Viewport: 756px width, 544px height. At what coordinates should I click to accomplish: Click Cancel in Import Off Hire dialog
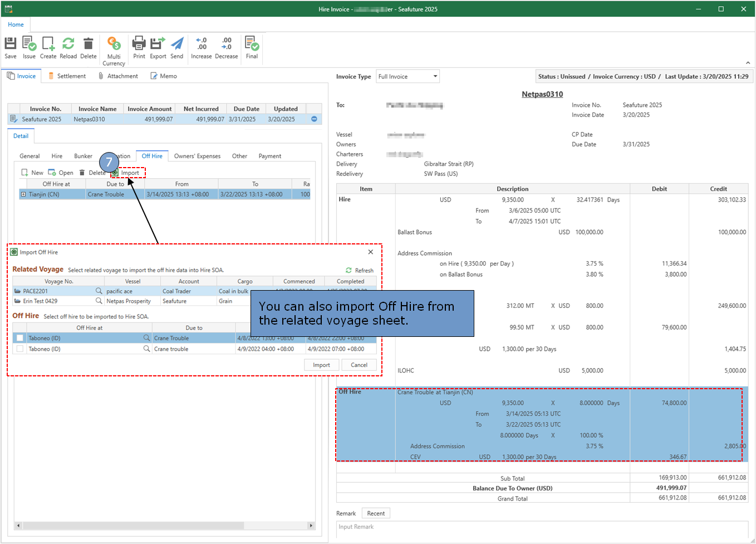tap(359, 365)
